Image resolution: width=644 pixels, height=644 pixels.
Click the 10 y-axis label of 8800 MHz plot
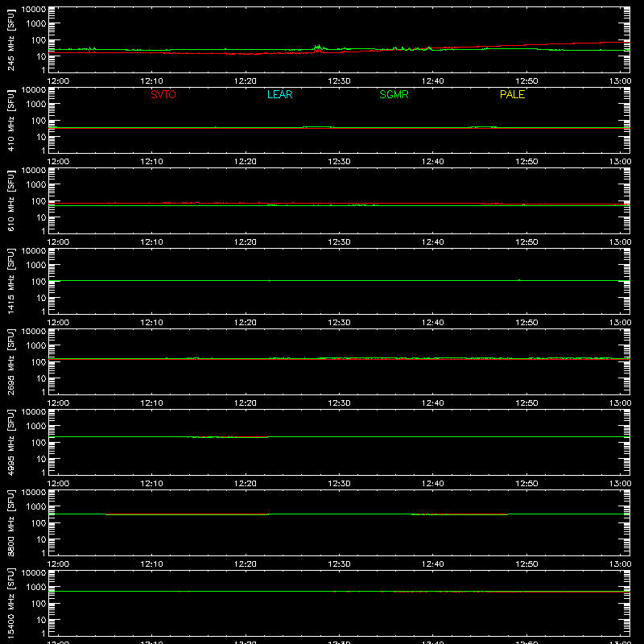tap(41, 539)
